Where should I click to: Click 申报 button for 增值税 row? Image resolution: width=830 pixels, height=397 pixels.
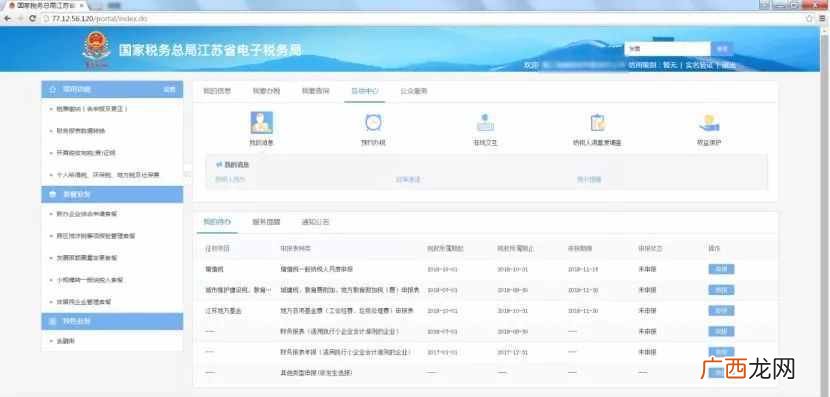(x=721, y=269)
